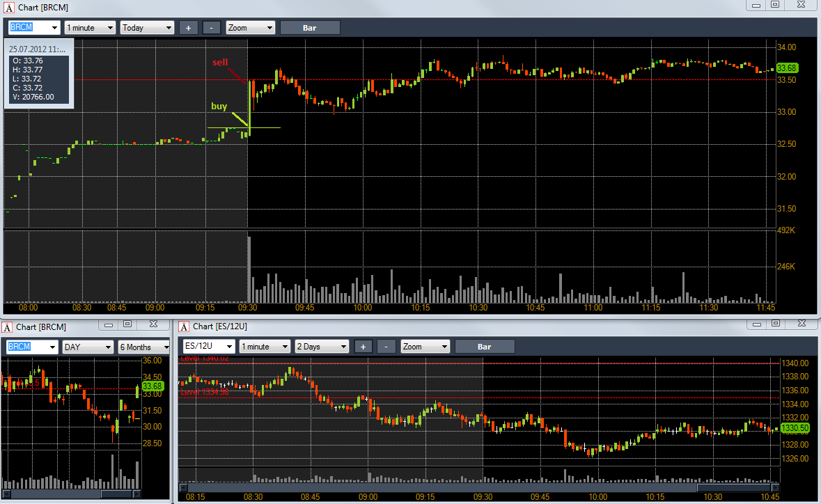Click the app logo icon of main BRCM chart
This screenshot has height=504, width=821.
(x=9, y=8)
